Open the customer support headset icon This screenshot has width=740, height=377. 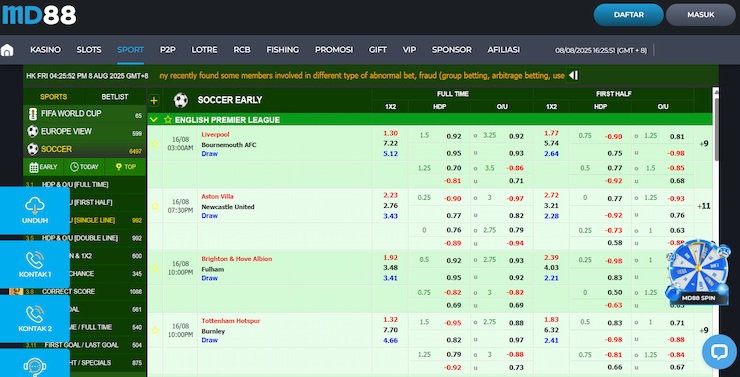click(x=35, y=365)
